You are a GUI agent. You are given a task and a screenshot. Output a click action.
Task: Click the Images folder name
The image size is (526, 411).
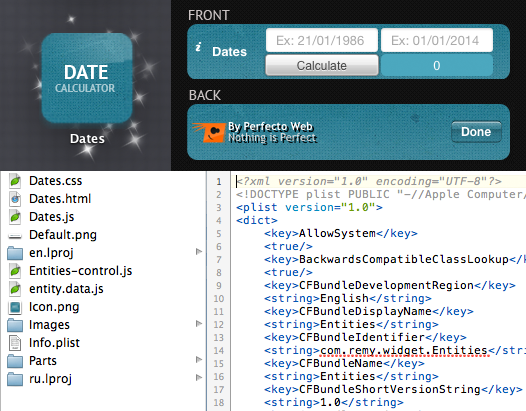(49, 325)
